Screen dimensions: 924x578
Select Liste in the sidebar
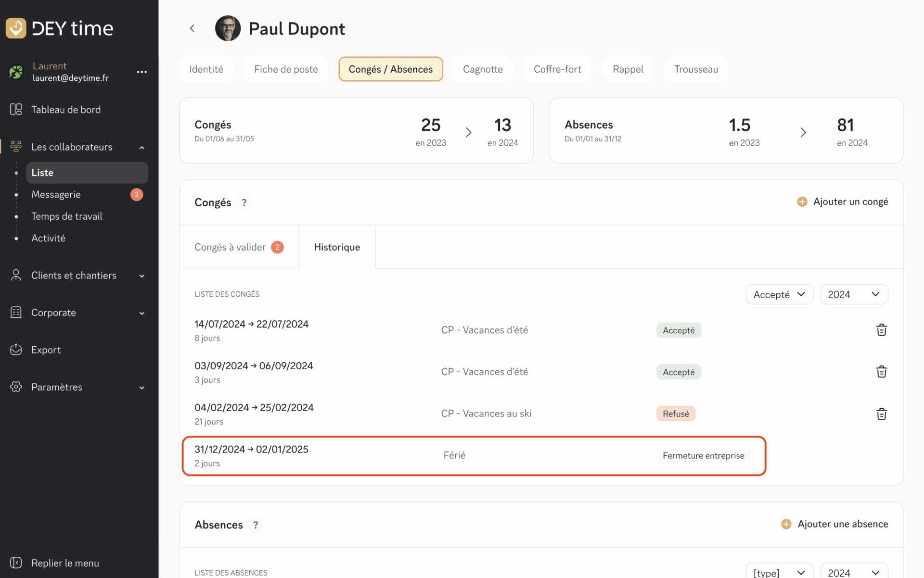[87, 173]
